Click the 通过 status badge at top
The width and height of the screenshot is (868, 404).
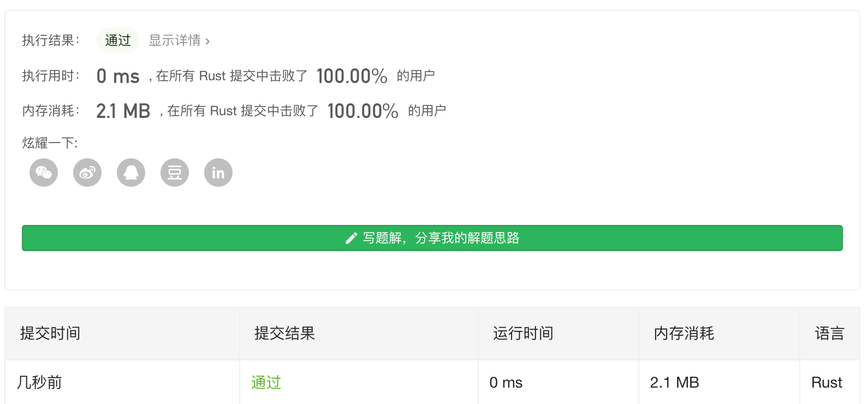[118, 40]
